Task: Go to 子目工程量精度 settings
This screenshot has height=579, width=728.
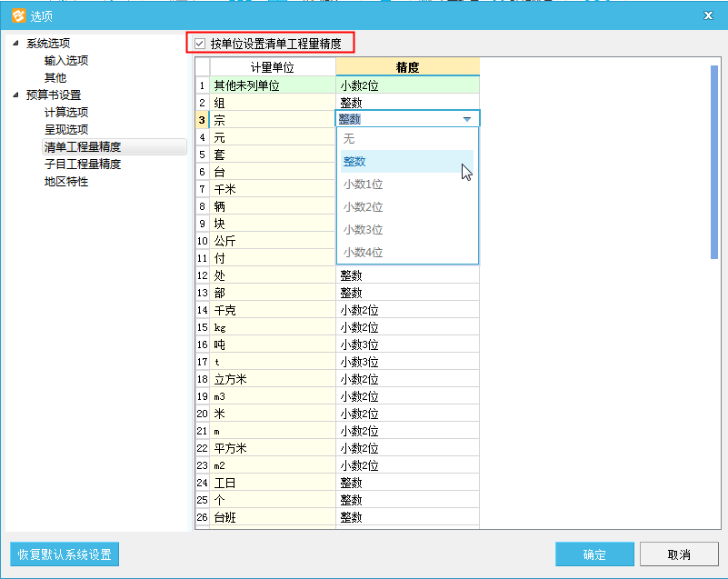Action: pos(83,165)
